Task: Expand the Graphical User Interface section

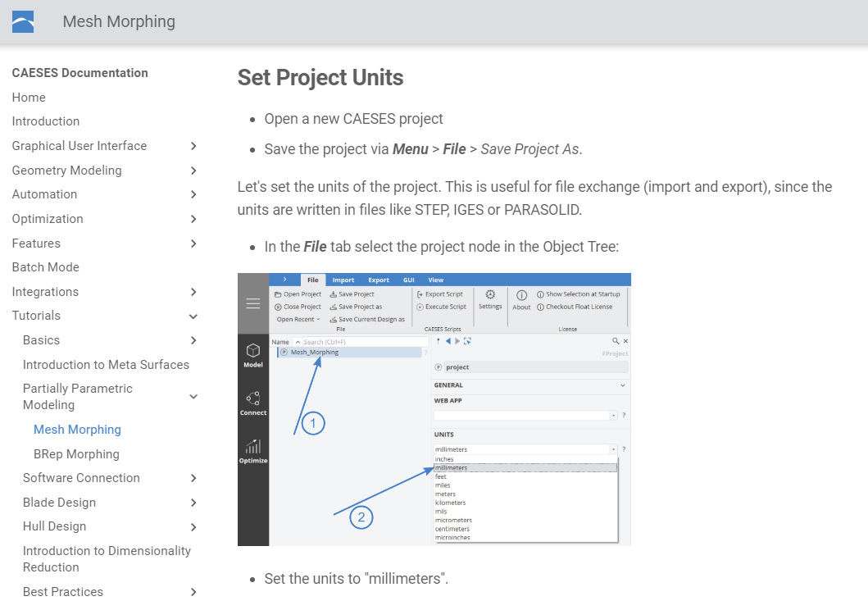Action: tap(193, 146)
